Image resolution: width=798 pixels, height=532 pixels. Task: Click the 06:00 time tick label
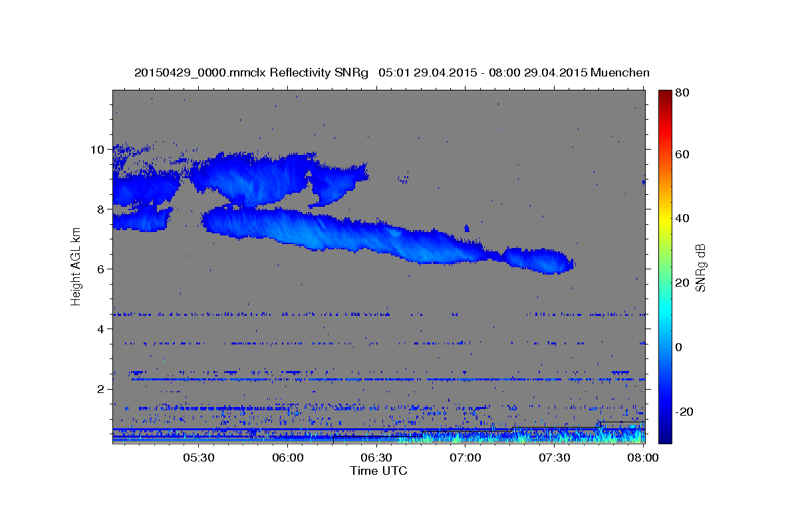point(288,458)
